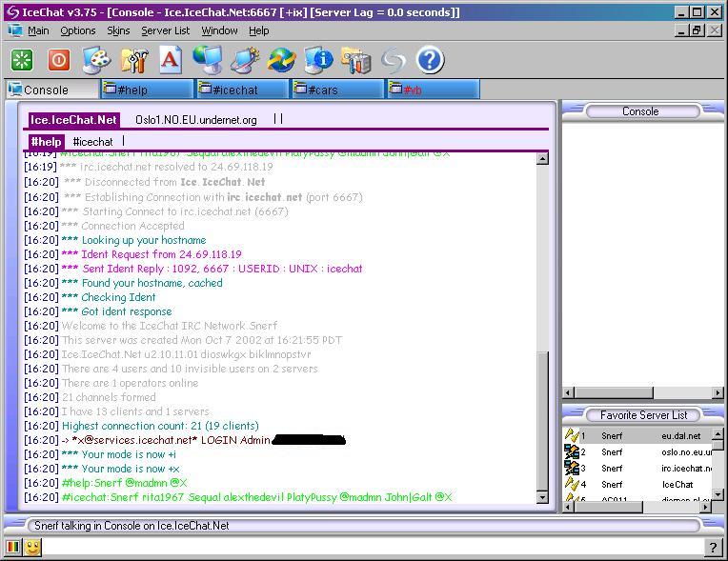The width and height of the screenshot is (728, 561).
Task: Click the folder with tool canister icon
Action: pyautogui.click(x=355, y=60)
